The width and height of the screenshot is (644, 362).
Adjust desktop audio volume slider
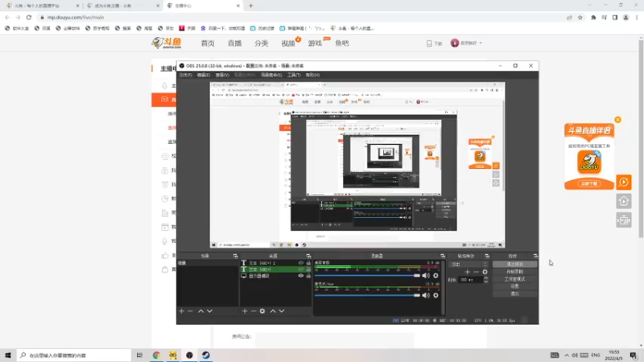click(x=367, y=275)
